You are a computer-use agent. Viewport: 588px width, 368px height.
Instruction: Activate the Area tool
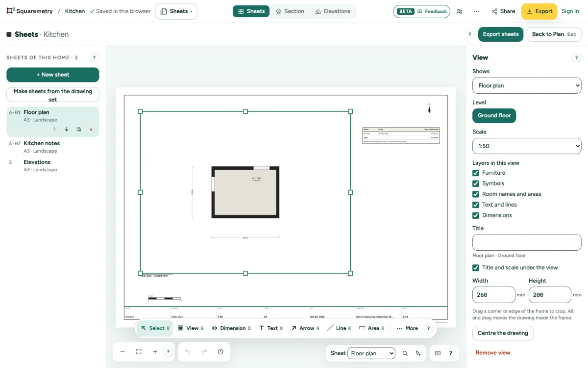tap(371, 328)
